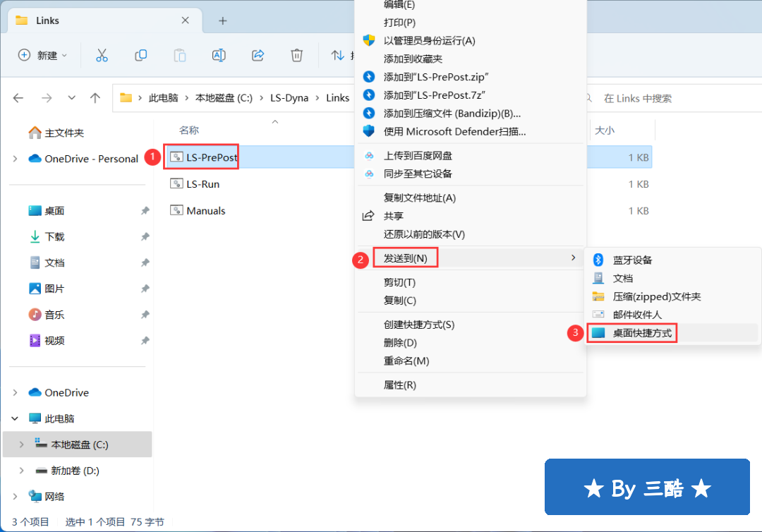This screenshot has width=762, height=532.
Task: Select 蓝牙设备 in Send to submenu
Action: (x=673, y=260)
